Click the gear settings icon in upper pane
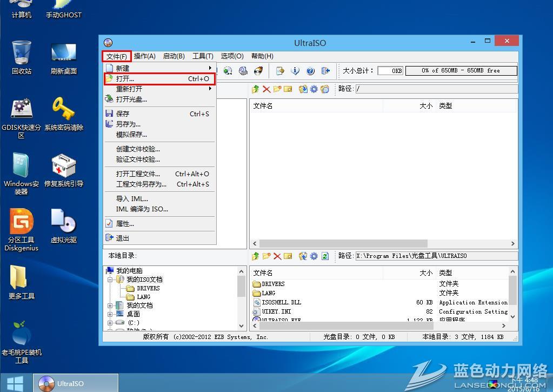 pos(314,89)
